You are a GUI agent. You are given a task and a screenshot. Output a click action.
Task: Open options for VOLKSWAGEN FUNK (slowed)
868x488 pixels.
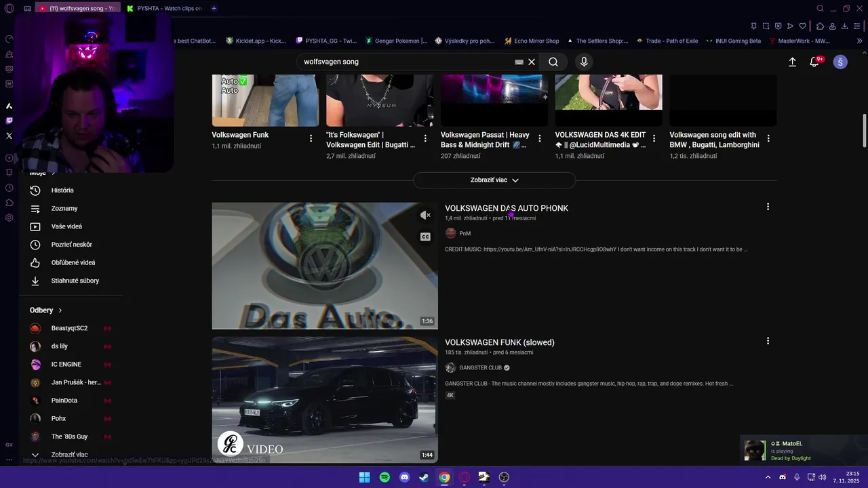pyautogui.click(x=768, y=341)
